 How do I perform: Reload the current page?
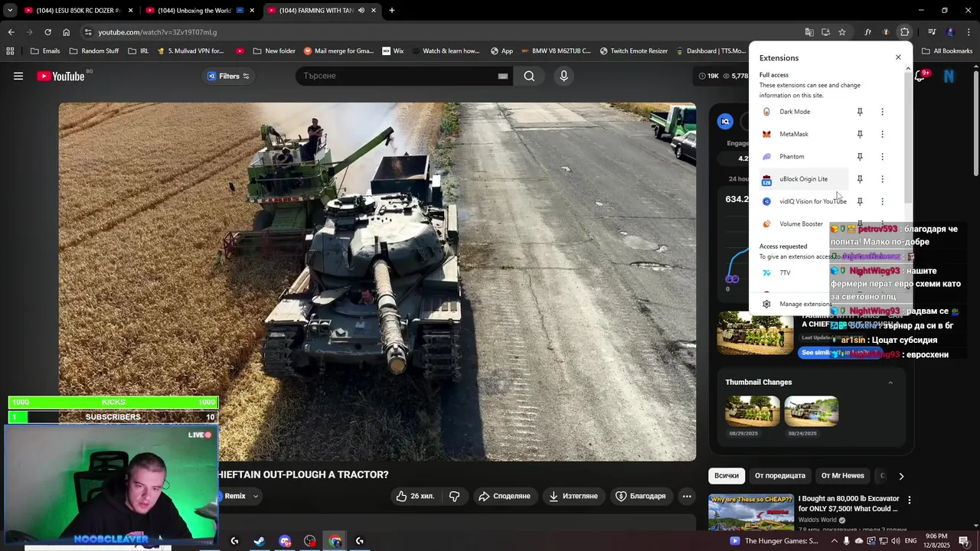click(x=47, y=32)
